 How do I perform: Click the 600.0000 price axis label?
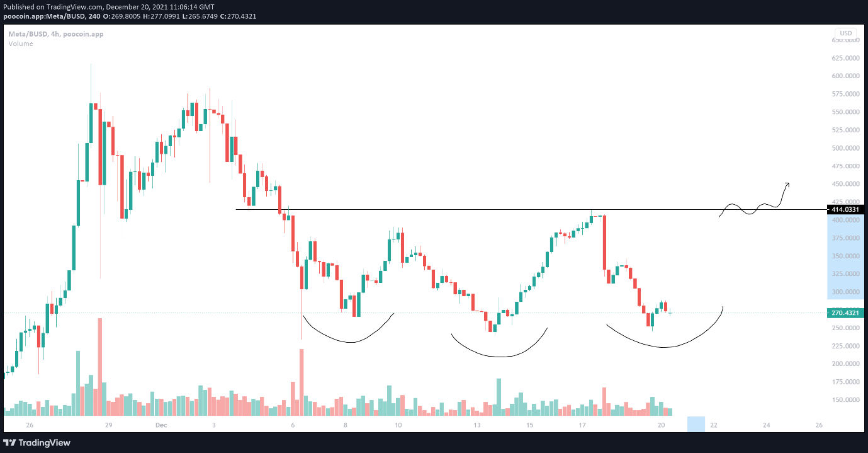[845, 76]
